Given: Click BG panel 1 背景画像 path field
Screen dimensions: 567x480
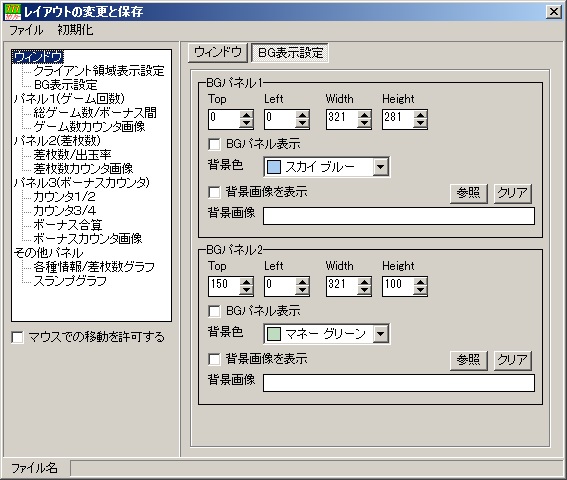Looking at the screenshot, I should (x=399, y=216).
